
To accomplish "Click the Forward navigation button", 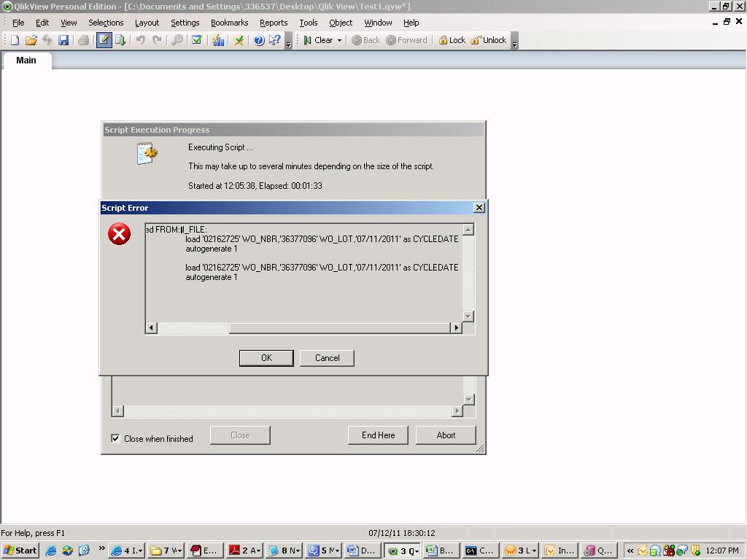I will pos(407,41).
